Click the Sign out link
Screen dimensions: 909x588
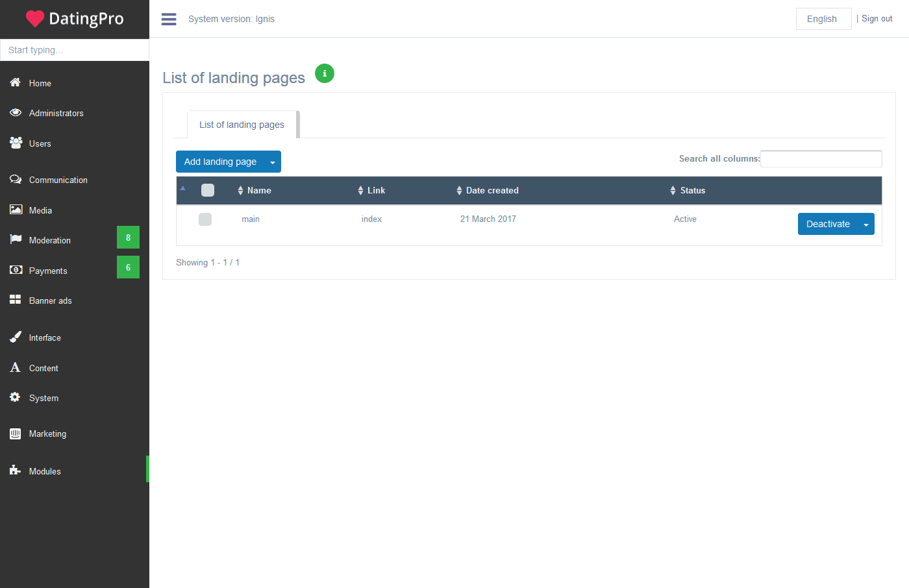[877, 19]
